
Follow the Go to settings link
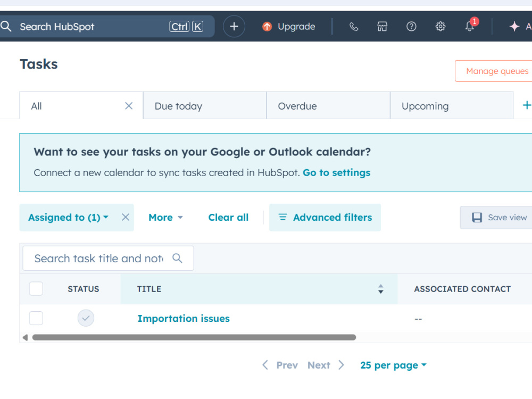pos(336,173)
